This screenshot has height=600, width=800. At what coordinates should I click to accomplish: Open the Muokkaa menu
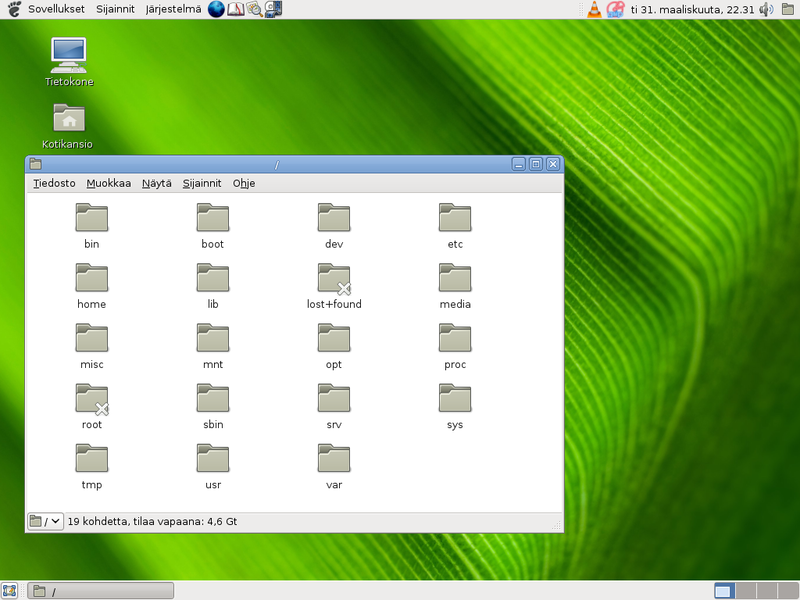pos(108,183)
